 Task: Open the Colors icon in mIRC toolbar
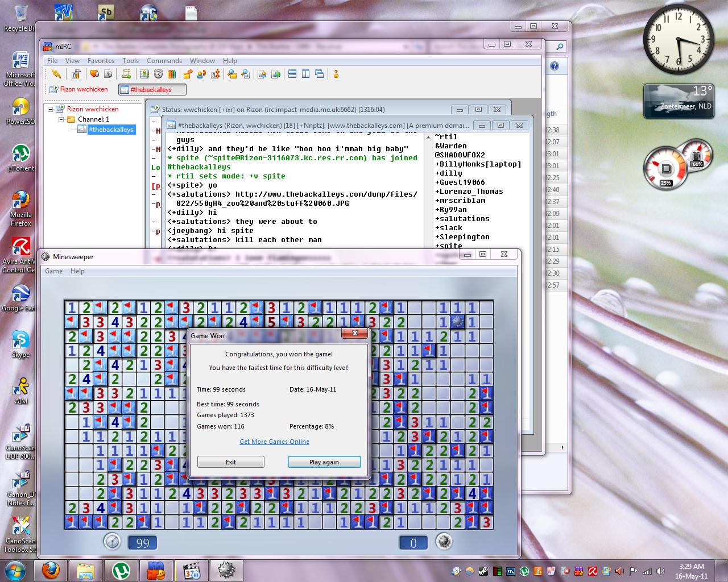pyautogui.click(x=172, y=74)
